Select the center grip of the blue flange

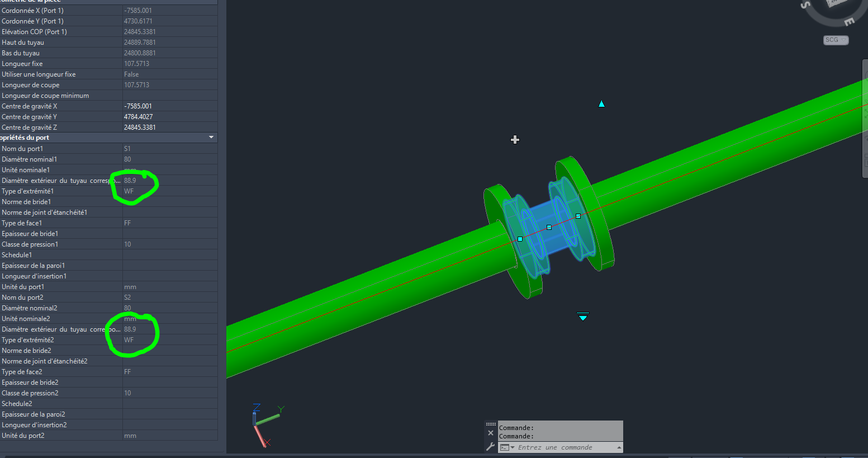549,227
